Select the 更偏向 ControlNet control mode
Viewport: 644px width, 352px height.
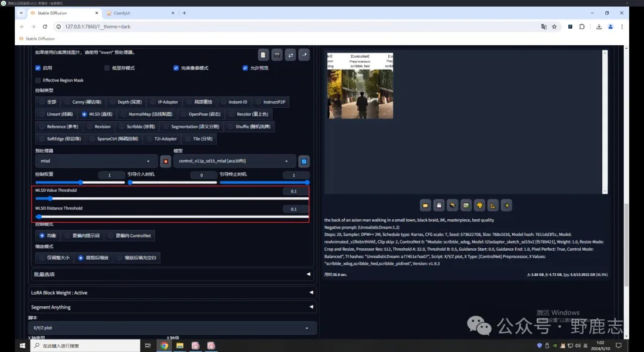coord(130,235)
